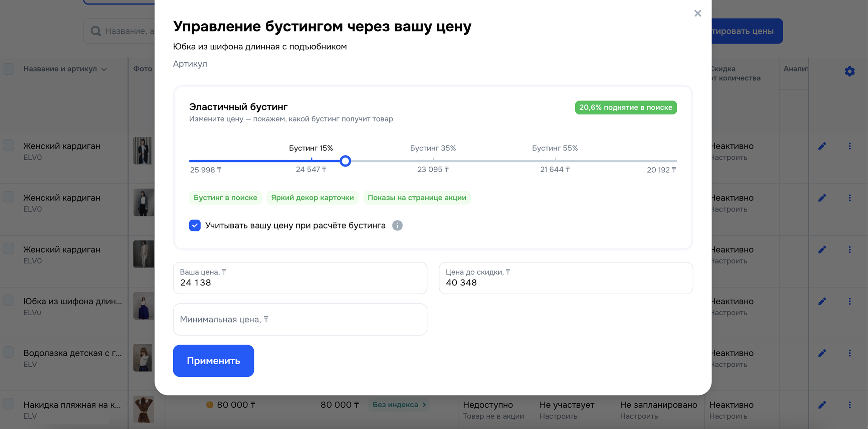The height and width of the screenshot is (429, 868).
Task: Open three-dot menu for Водолазка детская row
Action: click(849, 353)
